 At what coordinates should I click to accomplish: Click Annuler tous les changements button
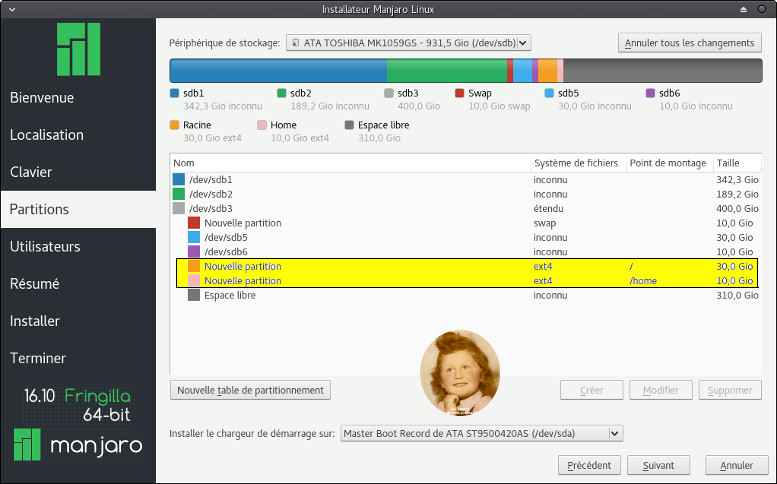point(689,43)
